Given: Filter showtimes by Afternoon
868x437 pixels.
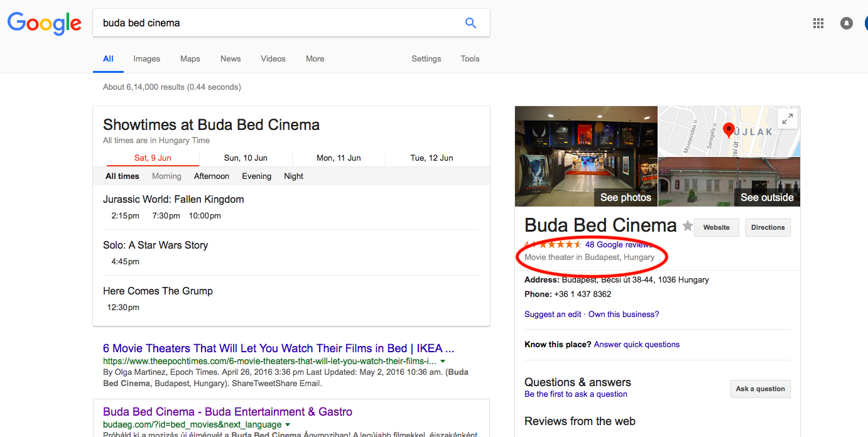Looking at the screenshot, I should [x=212, y=176].
